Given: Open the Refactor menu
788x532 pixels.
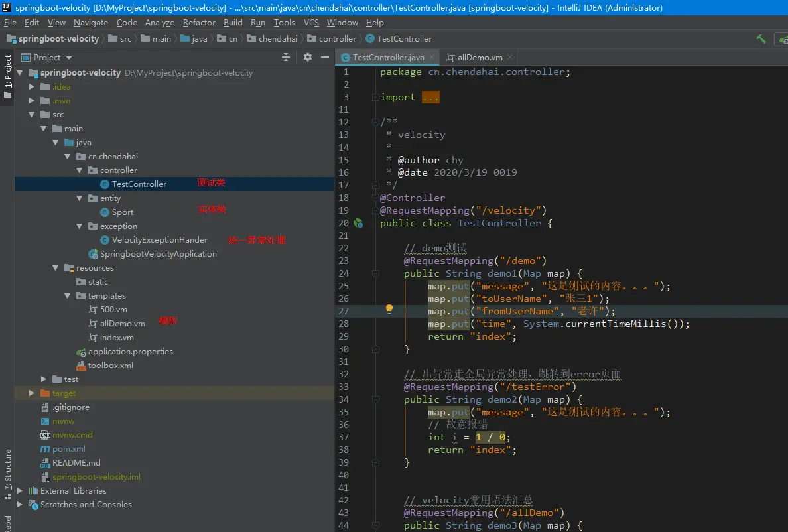Looking at the screenshot, I should click(x=199, y=23).
